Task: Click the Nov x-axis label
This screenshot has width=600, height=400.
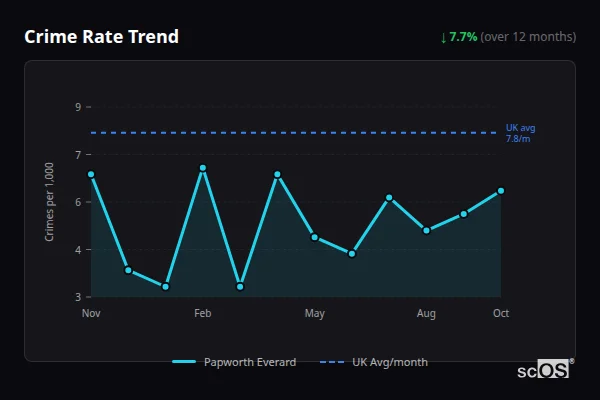Action: [91, 313]
